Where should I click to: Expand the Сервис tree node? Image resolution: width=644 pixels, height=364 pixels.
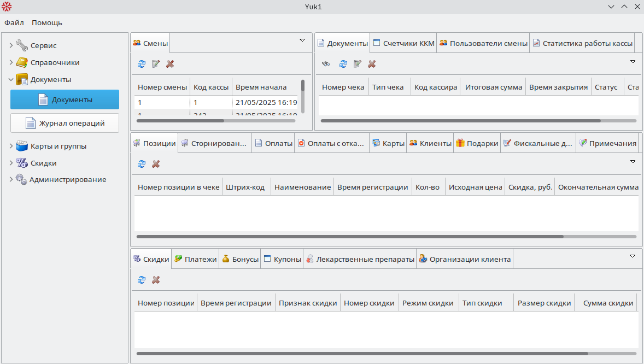point(11,45)
